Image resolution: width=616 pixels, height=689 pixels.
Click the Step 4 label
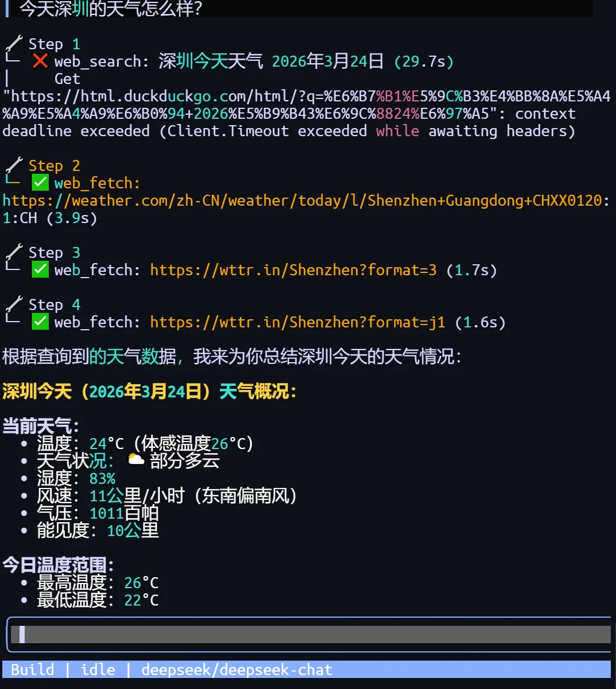(x=54, y=304)
